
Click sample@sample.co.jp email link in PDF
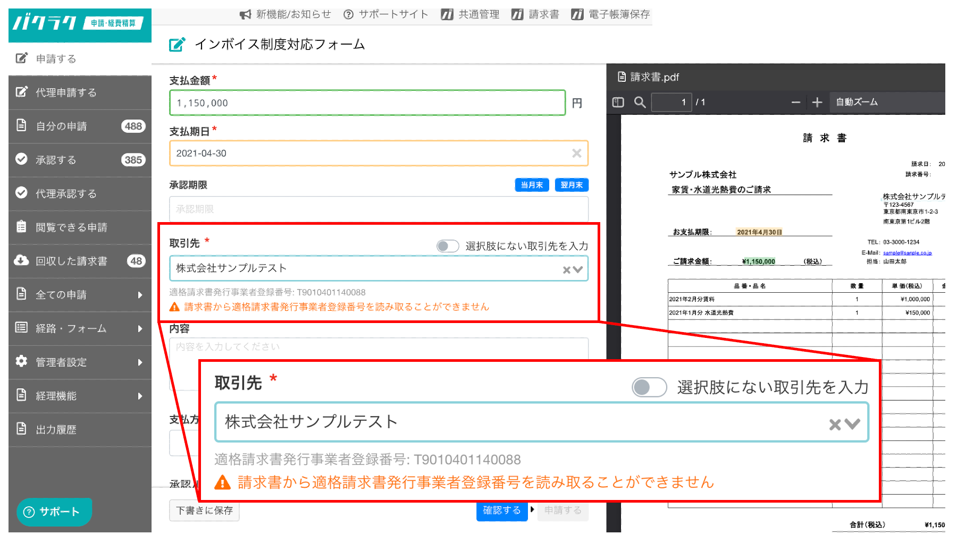907,253
